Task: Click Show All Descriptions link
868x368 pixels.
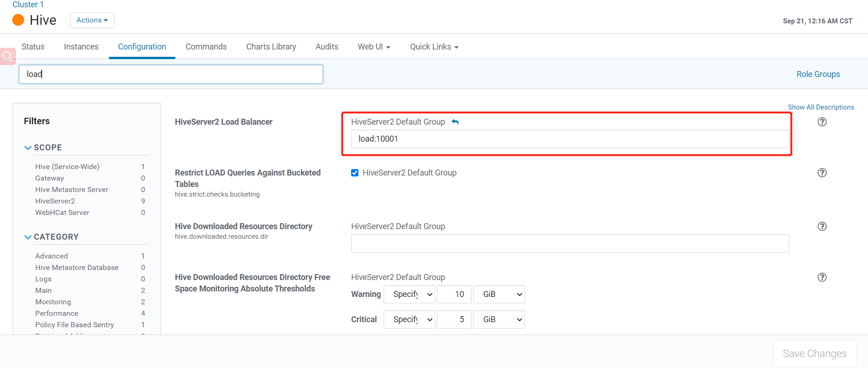Action: [x=821, y=107]
